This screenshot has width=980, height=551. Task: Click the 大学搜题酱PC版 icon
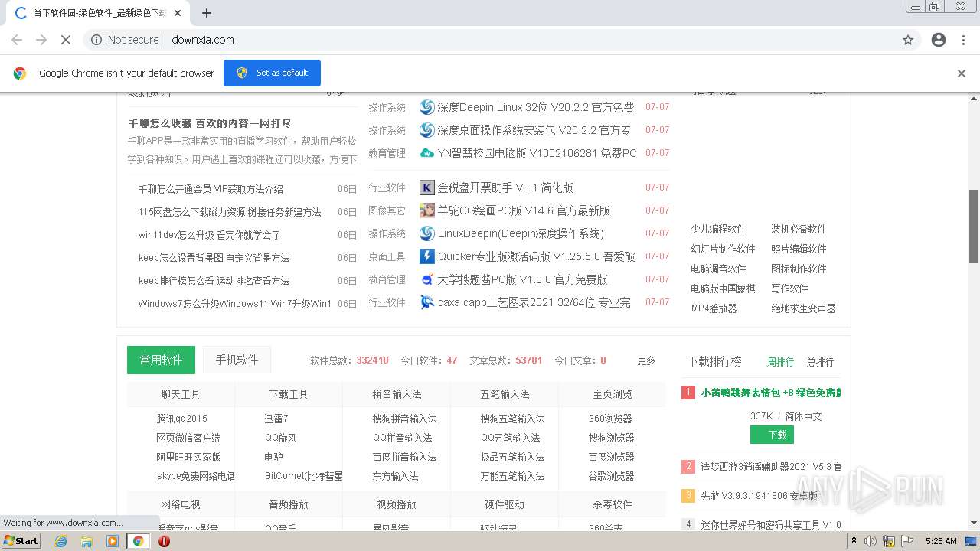click(427, 279)
